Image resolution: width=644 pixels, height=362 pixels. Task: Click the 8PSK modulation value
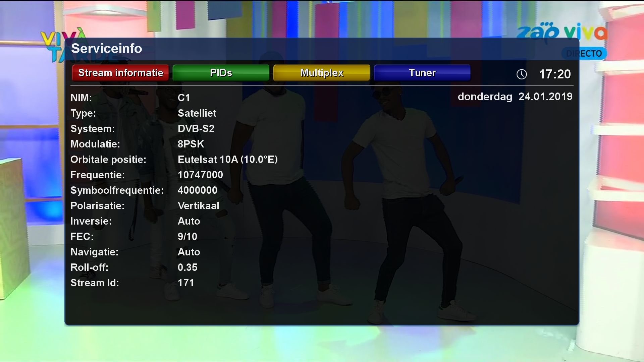tap(191, 144)
